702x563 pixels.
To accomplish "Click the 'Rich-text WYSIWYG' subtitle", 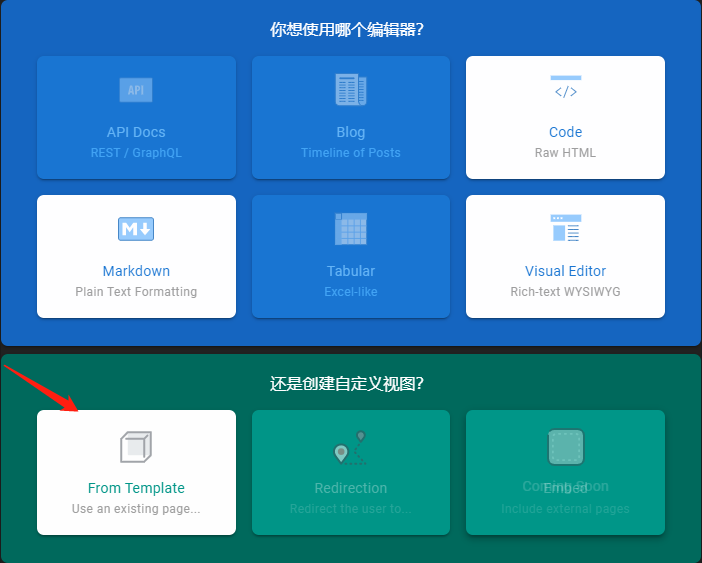I will tap(565, 292).
